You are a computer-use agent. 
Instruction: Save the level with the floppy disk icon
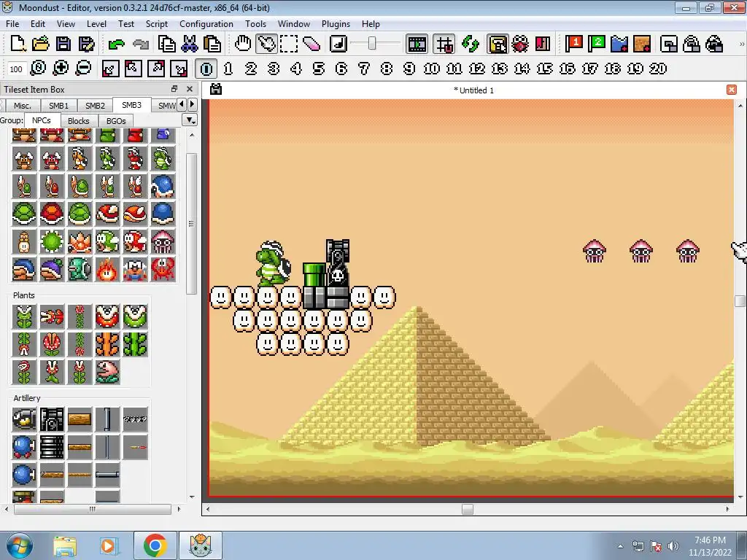point(63,44)
